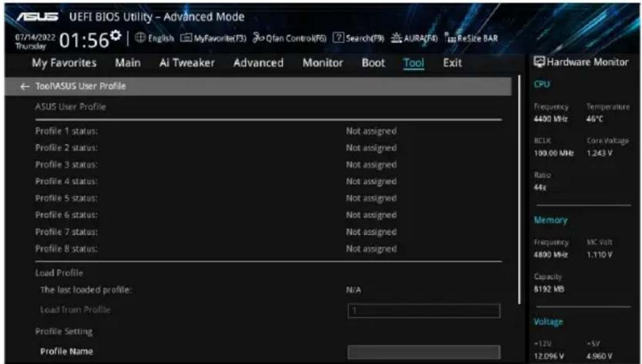Select the Profile 3 status row
642x364 pixels.
click(x=268, y=165)
